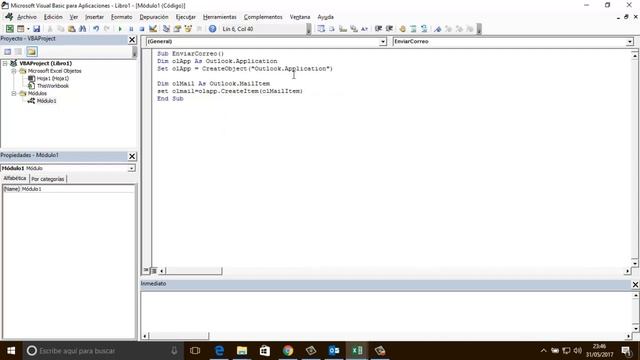Open the Ventana menu
This screenshot has width=640, height=360.
point(300,17)
